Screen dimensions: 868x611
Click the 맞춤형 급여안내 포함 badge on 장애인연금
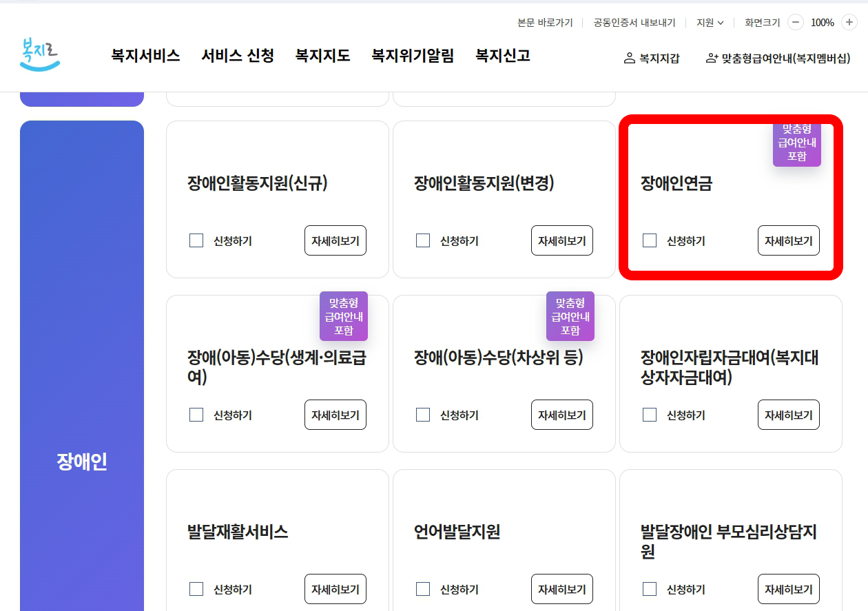coord(797,144)
